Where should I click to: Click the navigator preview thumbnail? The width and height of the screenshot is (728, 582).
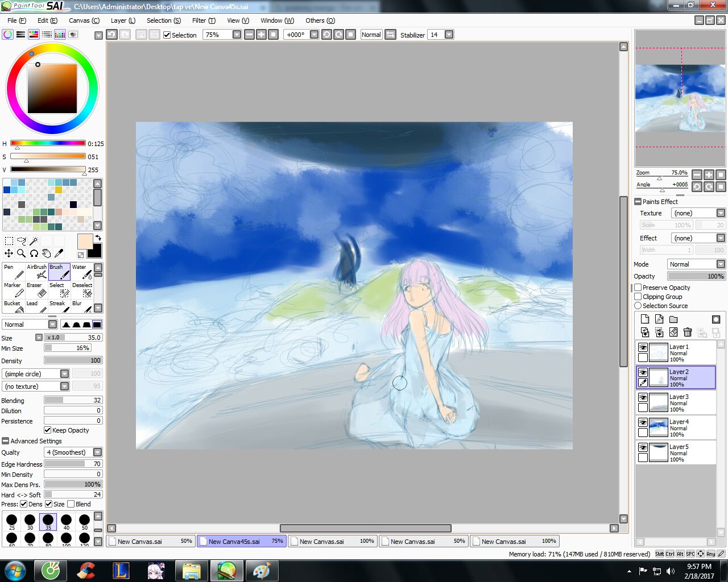[x=680, y=99]
